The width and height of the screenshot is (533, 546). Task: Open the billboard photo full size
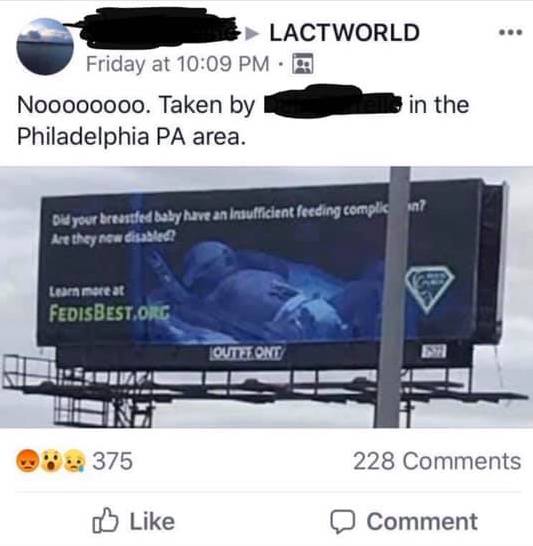click(x=266, y=297)
